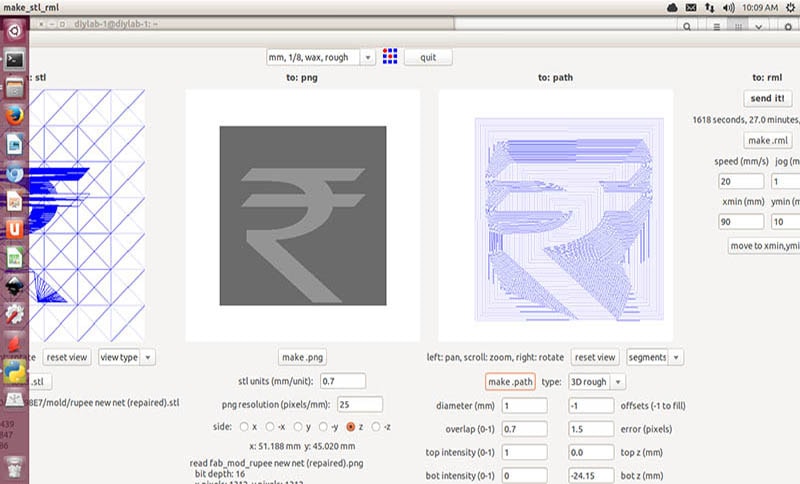Click the overlap (0-1) input field
Screen dimensions: 800x484
(524, 429)
